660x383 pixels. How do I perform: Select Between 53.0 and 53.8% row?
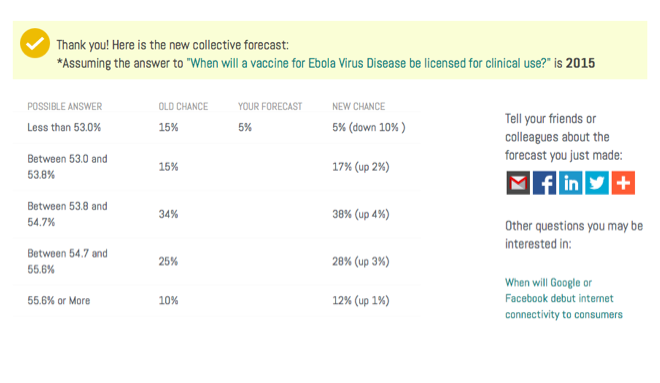(217, 167)
